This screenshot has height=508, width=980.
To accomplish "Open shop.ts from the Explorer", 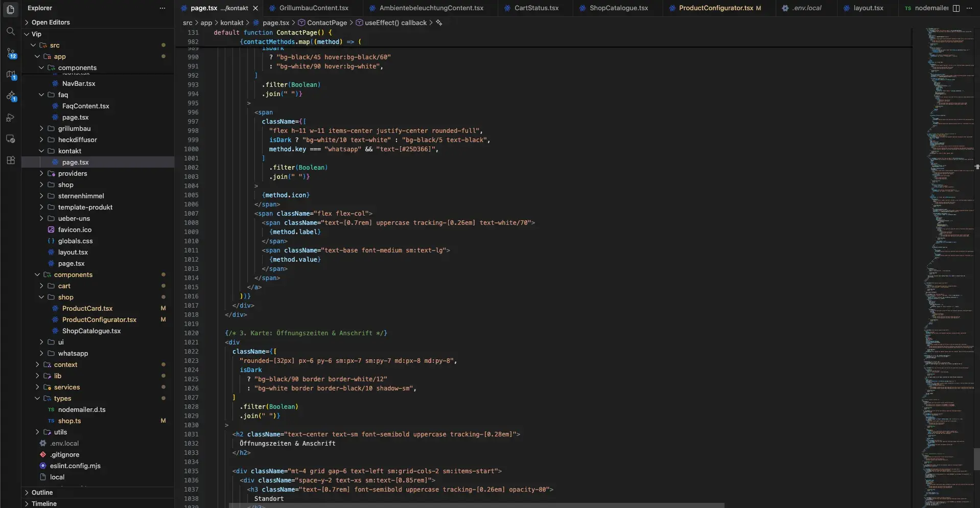I will [70, 421].
